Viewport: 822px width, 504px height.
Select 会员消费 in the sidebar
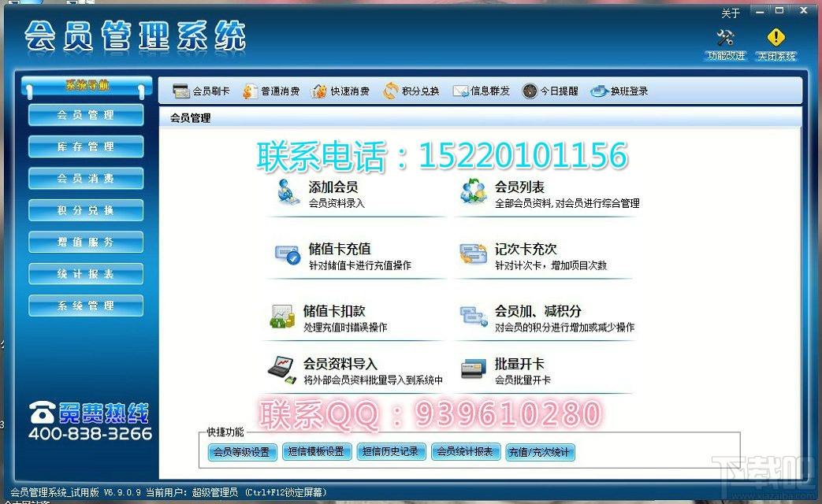coord(85,179)
